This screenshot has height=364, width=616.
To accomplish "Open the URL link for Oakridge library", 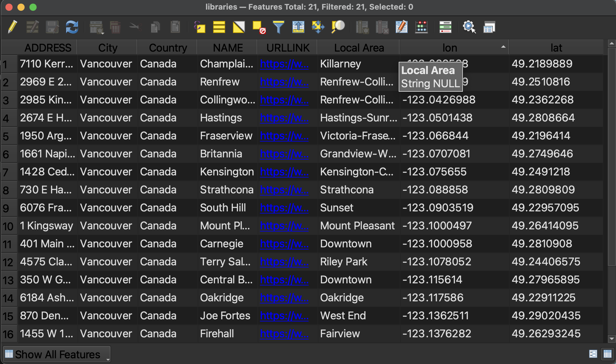I will [284, 298].
